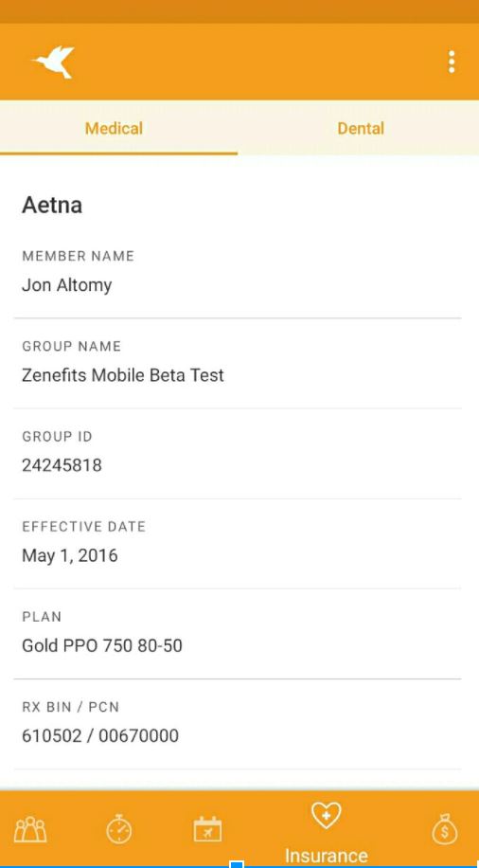Tap group name Zenefits Mobile Beta Test
This screenshot has width=479, height=868.
click(123, 375)
